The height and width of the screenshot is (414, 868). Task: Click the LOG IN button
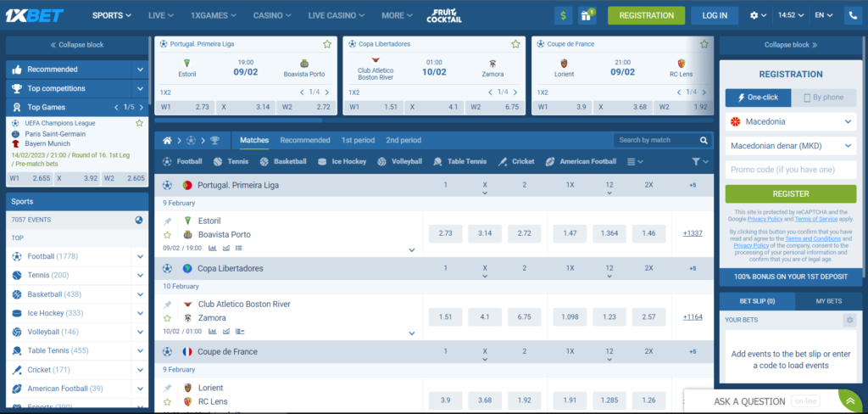[x=715, y=15]
